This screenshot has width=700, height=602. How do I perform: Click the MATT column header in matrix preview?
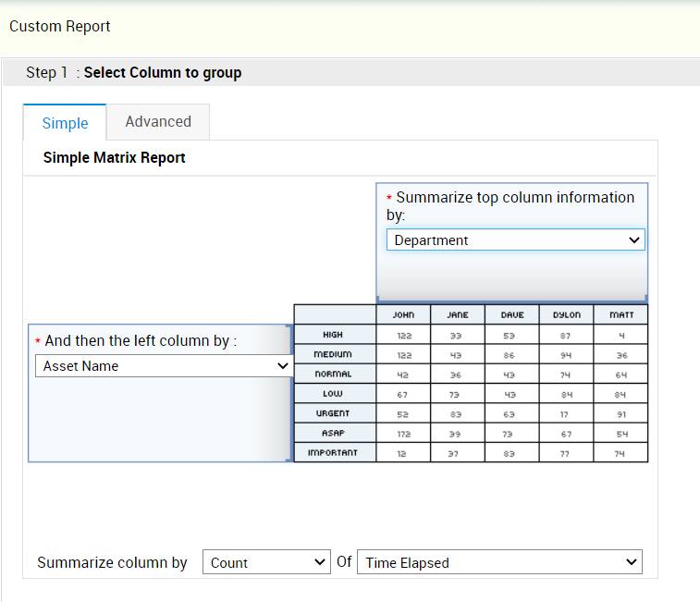pyautogui.click(x=621, y=315)
